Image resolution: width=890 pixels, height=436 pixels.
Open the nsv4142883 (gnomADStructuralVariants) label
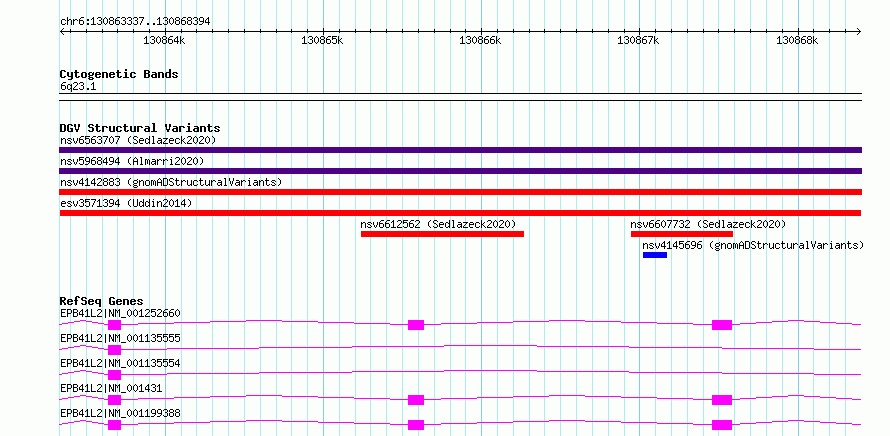(171, 182)
